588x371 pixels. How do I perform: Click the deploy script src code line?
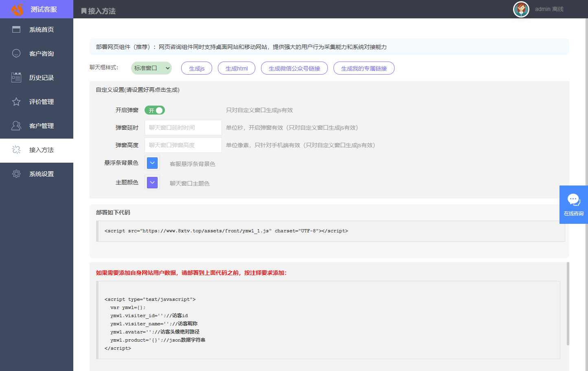coord(226,231)
